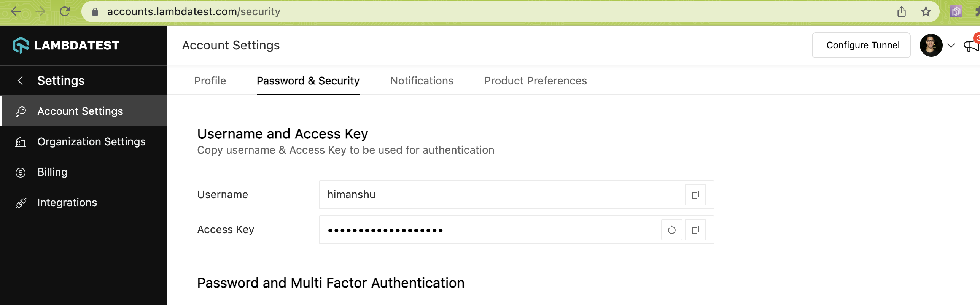Screen dimensions: 980x305
Task: Switch to the Profile tab
Action: [210, 81]
